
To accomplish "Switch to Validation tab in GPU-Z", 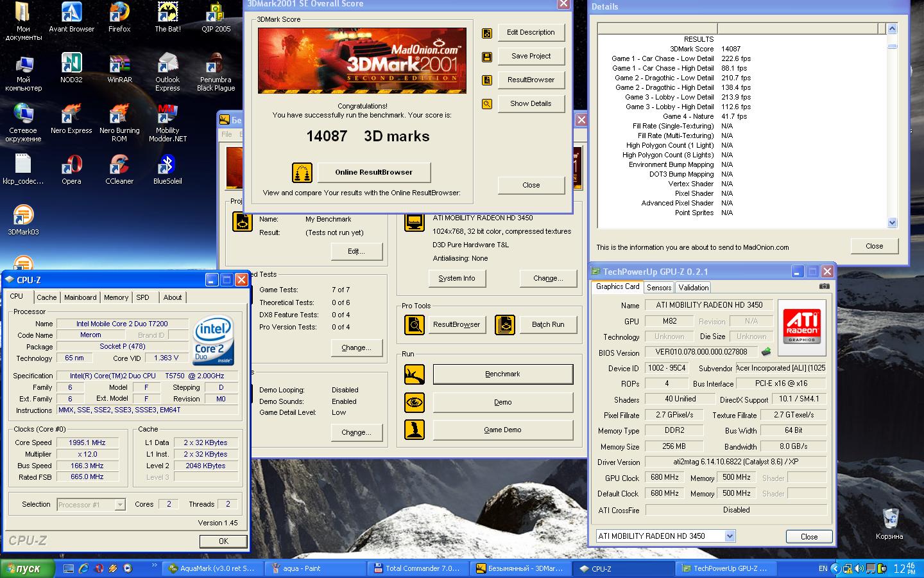I will coord(694,288).
